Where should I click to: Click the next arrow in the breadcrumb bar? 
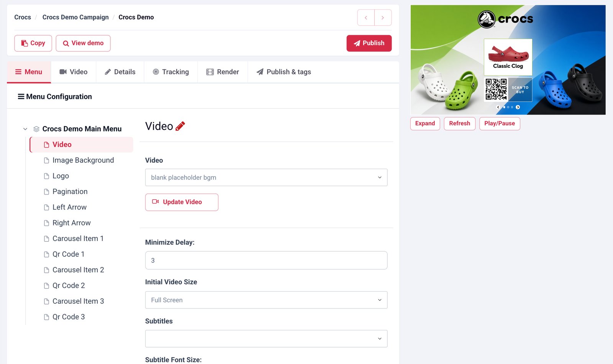pos(383,18)
